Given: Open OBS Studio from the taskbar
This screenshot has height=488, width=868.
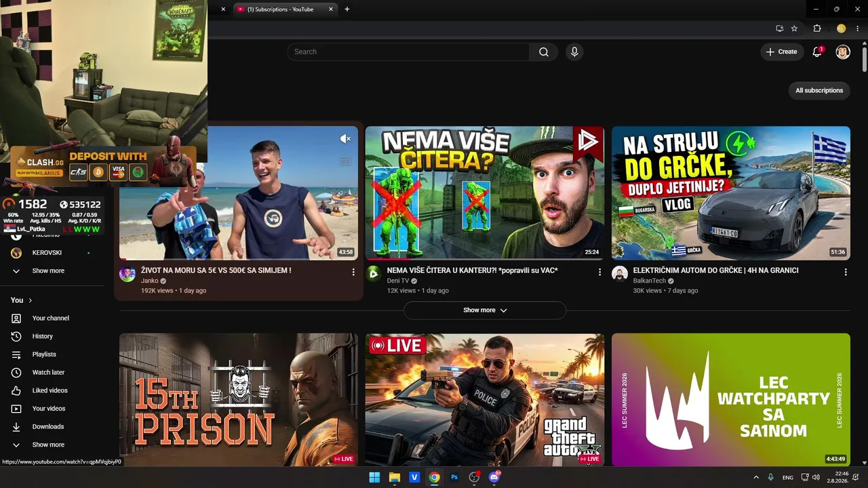Looking at the screenshot, I should click(474, 477).
